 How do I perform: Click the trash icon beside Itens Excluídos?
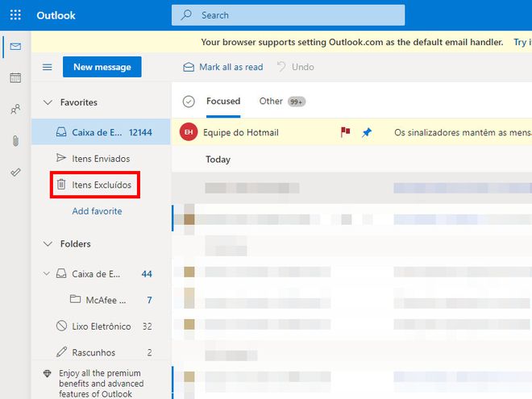61,185
